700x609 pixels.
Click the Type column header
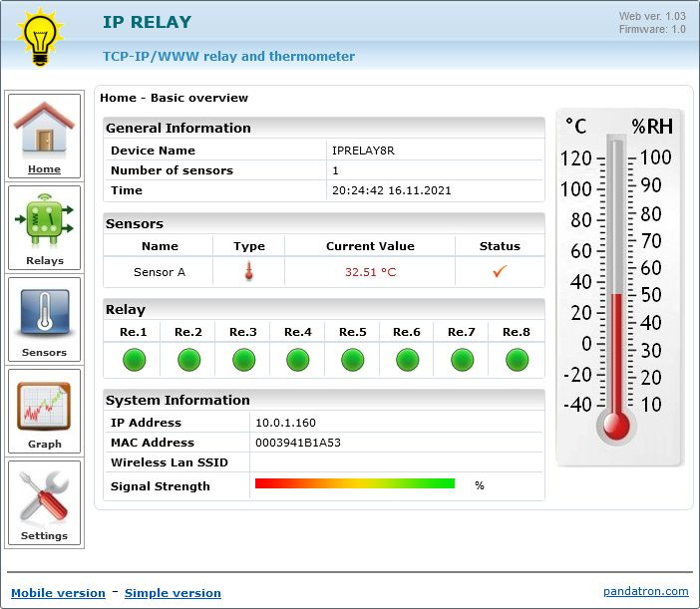(x=249, y=246)
